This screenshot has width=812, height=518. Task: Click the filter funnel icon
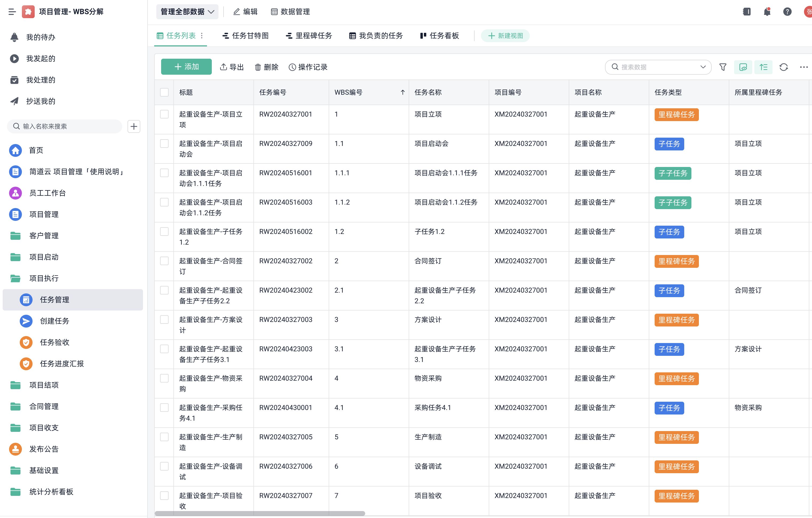723,67
